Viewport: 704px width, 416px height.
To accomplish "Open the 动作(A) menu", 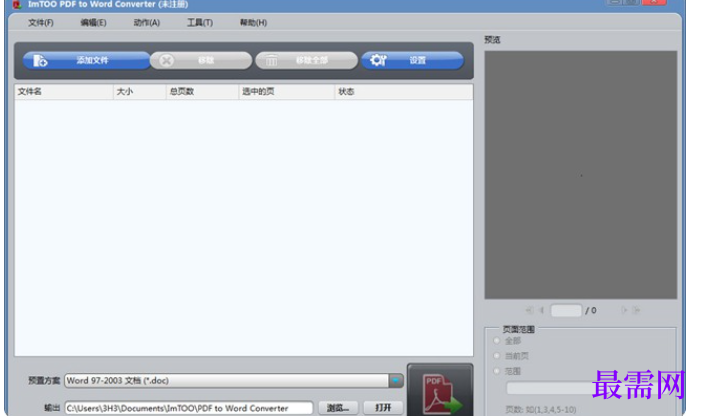I will pyautogui.click(x=147, y=22).
